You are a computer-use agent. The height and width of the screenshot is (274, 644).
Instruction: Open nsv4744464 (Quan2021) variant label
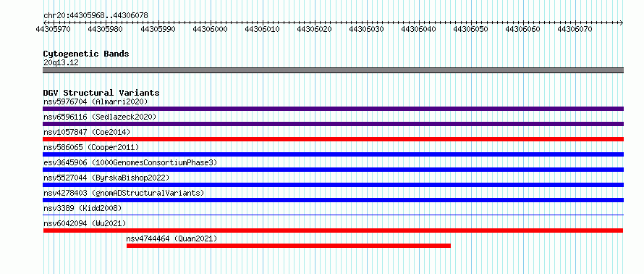coord(171,238)
